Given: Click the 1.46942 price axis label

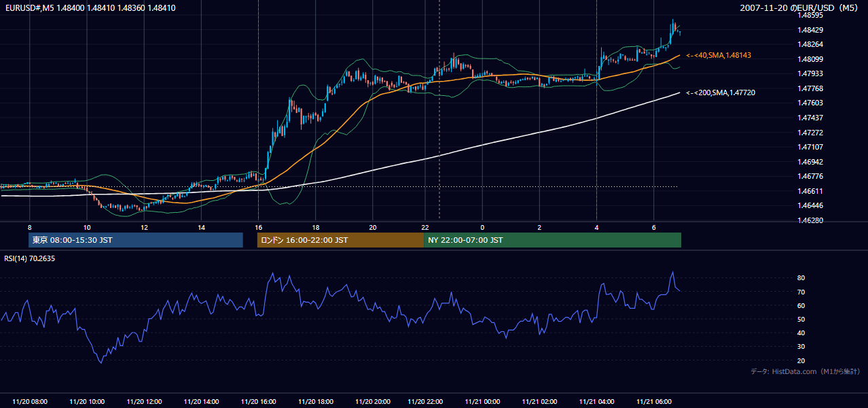Looking at the screenshot, I should coord(811,162).
